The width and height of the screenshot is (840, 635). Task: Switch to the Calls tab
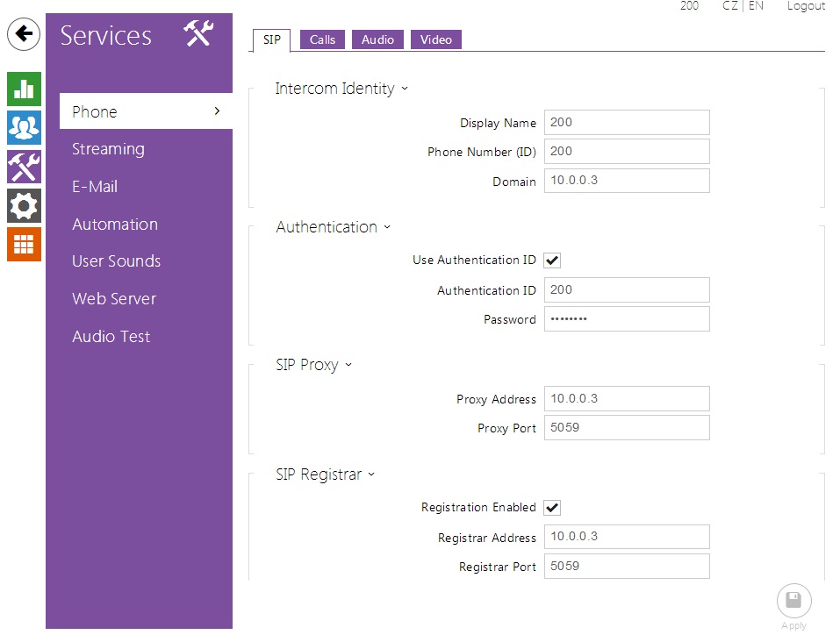tap(322, 39)
